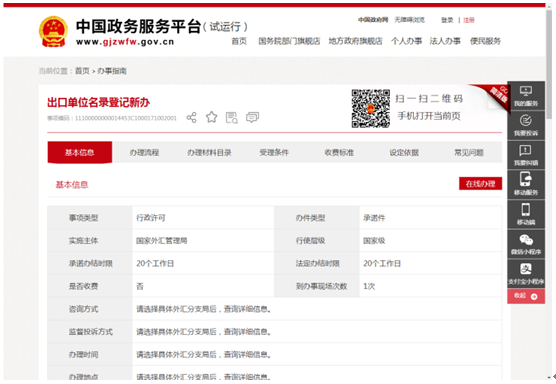The width and height of the screenshot is (556, 384).
Task: Switch to the 办理材料目录 tab
Action: pyautogui.click(x=209, y=152)
